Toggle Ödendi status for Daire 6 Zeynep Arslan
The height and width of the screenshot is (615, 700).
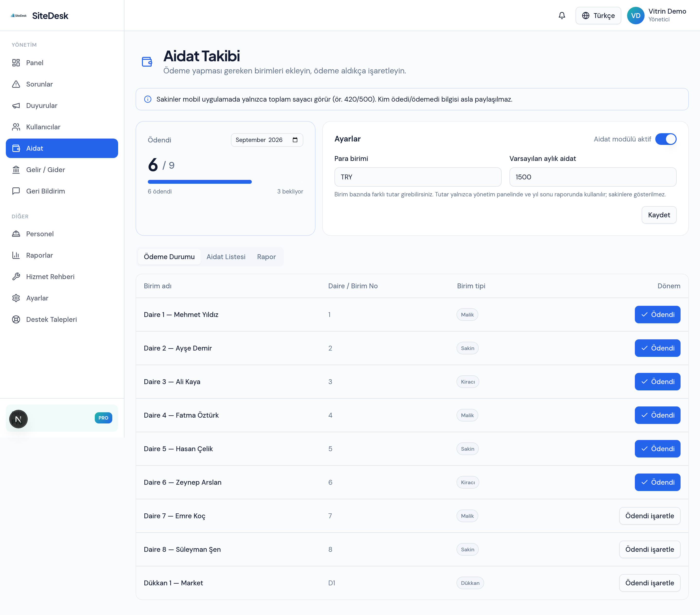[657, 483]
